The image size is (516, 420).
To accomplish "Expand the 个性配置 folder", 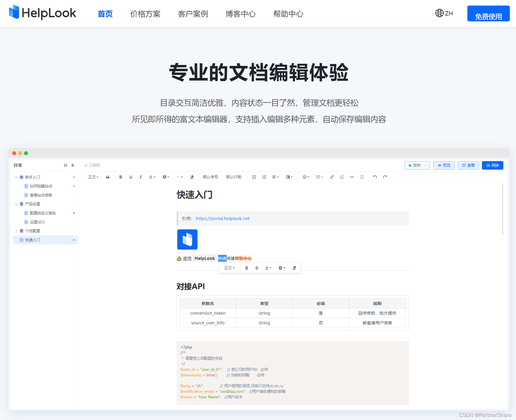I will [x=16, y=231].
